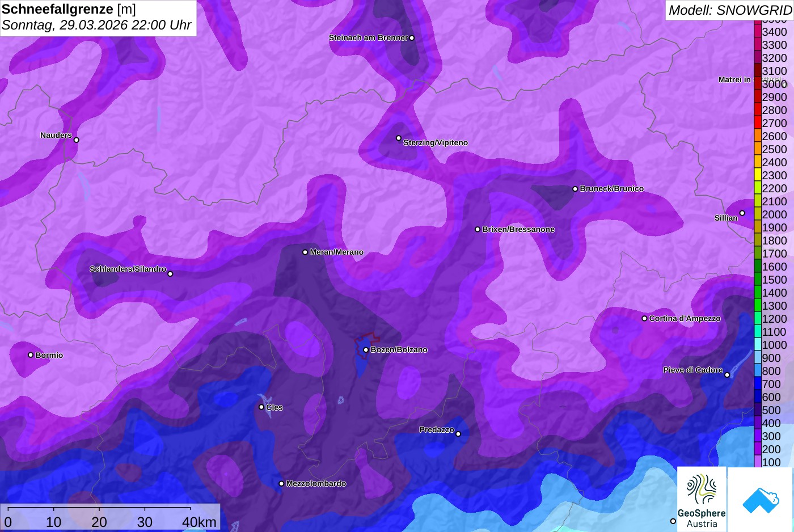The image size is (794, 532).
Task: Click the legend value 2900
Action: (x=774, y=97)
